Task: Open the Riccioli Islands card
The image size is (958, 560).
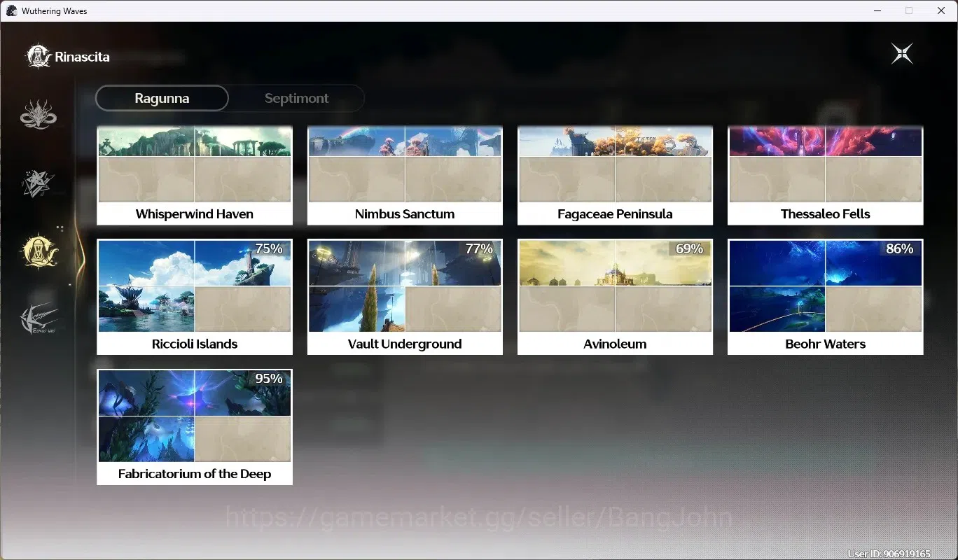Action: click(195, 297)
